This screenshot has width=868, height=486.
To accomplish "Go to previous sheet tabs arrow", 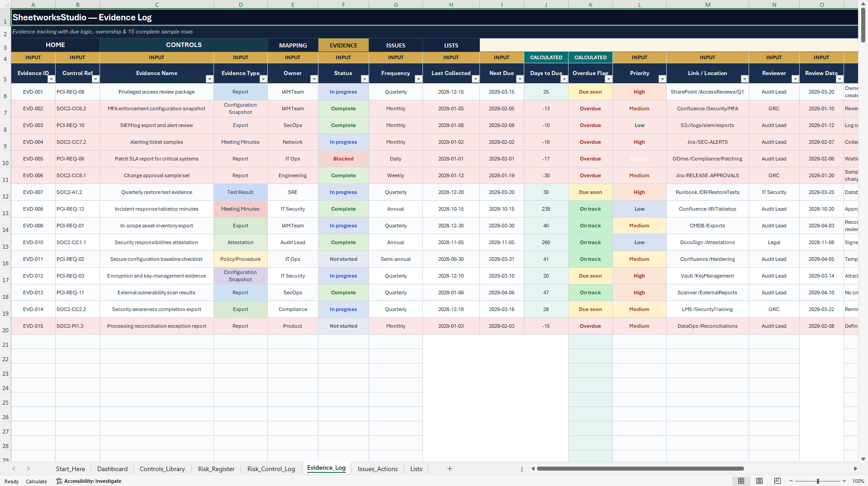I will click(14, 469).
